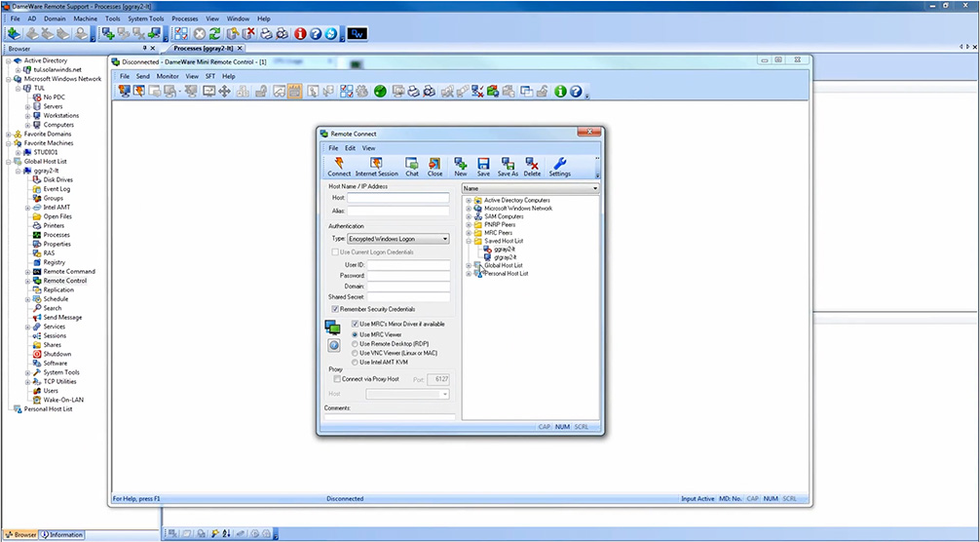
Task: Click the New host toolbar icon
Action: click(x=461, y=167)
